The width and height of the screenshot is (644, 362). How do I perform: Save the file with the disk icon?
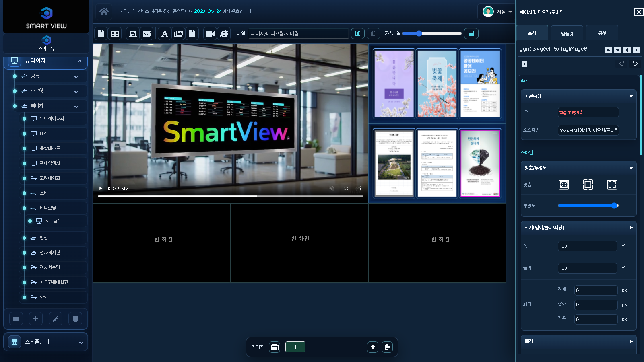pos(358,33)
